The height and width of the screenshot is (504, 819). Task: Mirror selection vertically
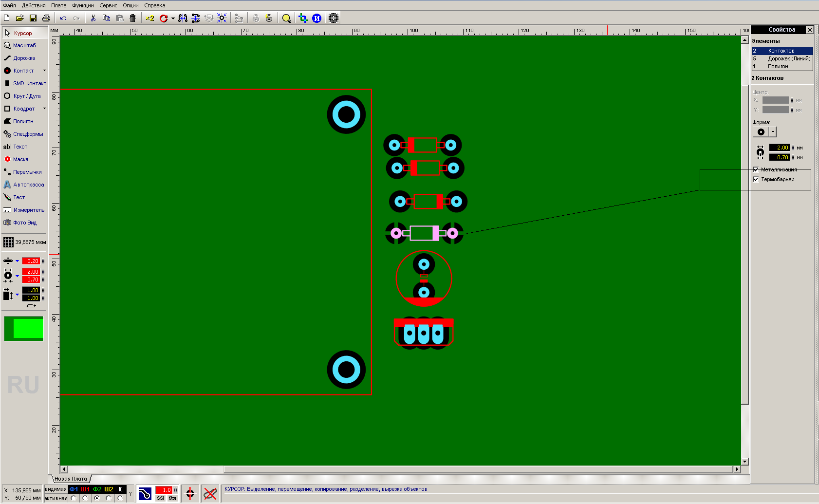pyautogui.click(x=196, y=18)
